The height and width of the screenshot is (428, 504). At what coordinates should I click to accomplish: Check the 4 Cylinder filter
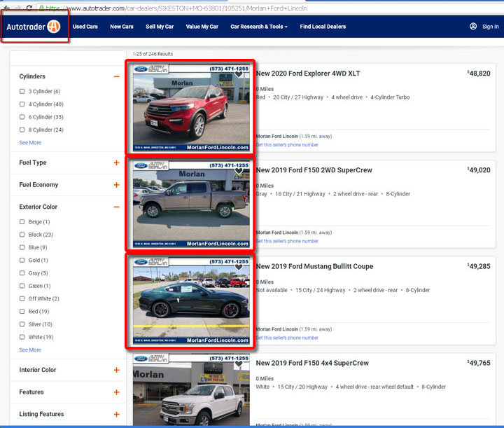point(22,104)
